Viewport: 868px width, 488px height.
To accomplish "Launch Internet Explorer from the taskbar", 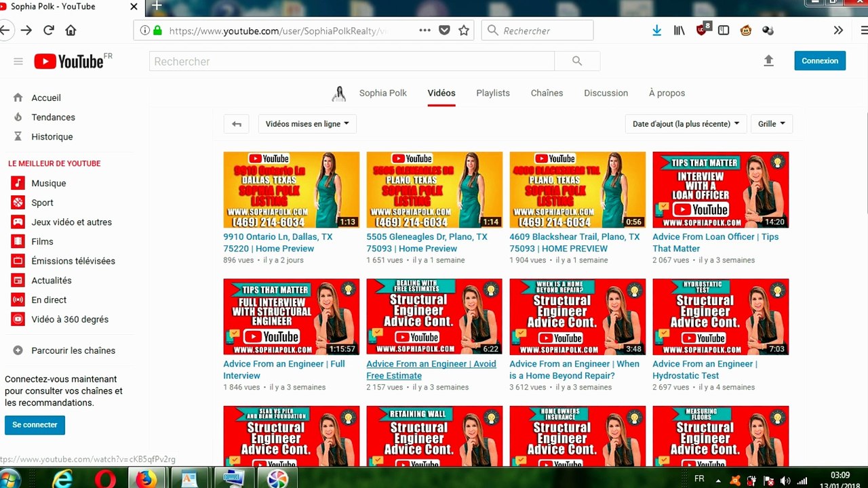I will tap(62, 480).
